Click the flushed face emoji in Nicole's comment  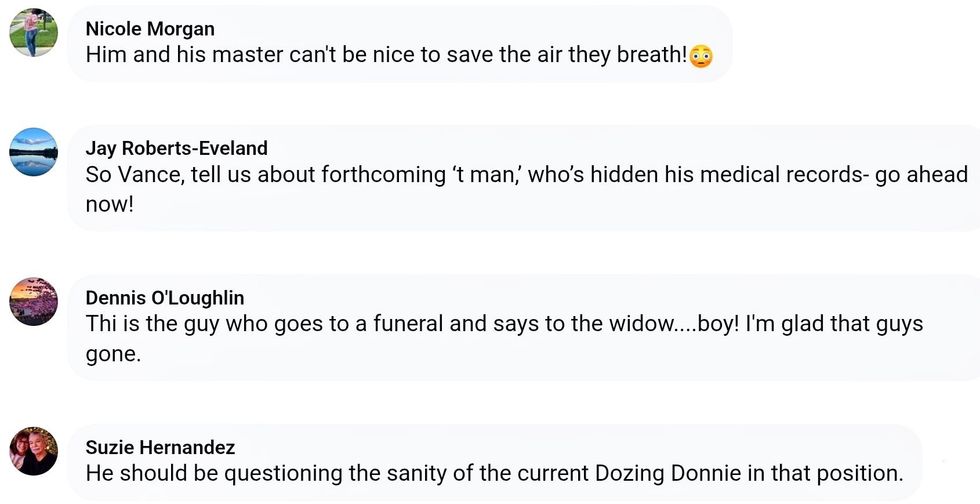pyautogui.click(x=701, y=56)
